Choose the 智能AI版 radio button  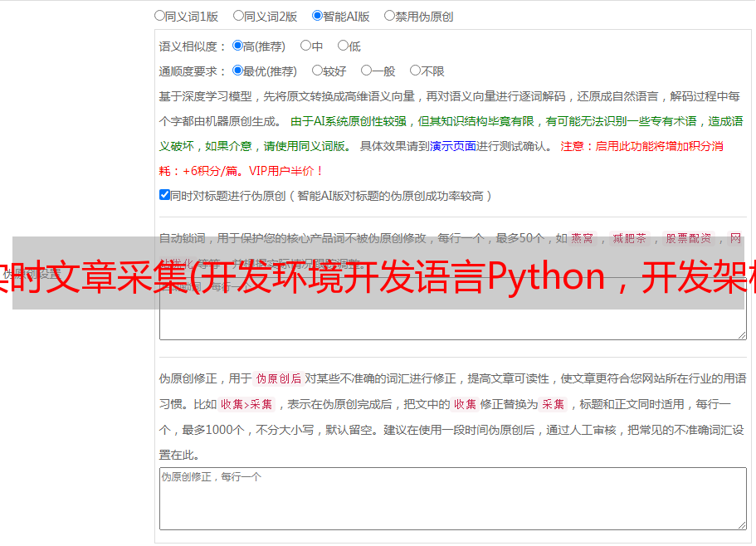[x=318, y=16]
